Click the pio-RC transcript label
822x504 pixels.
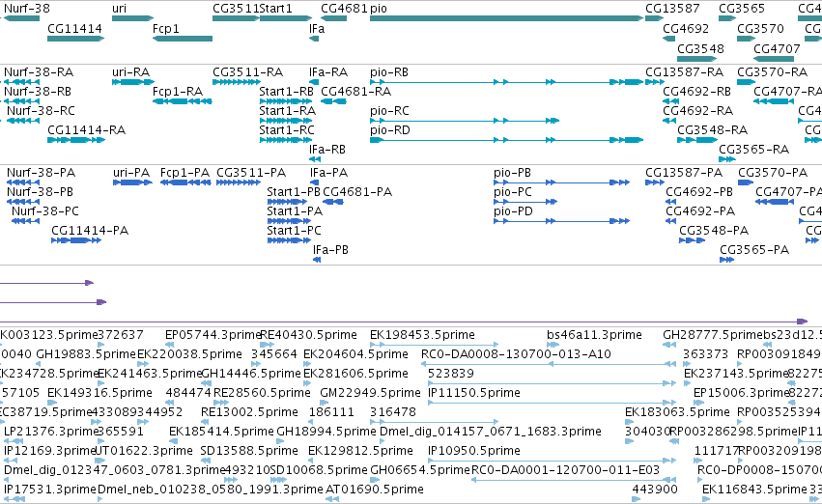pyautogui.click(x=389, y=111)
